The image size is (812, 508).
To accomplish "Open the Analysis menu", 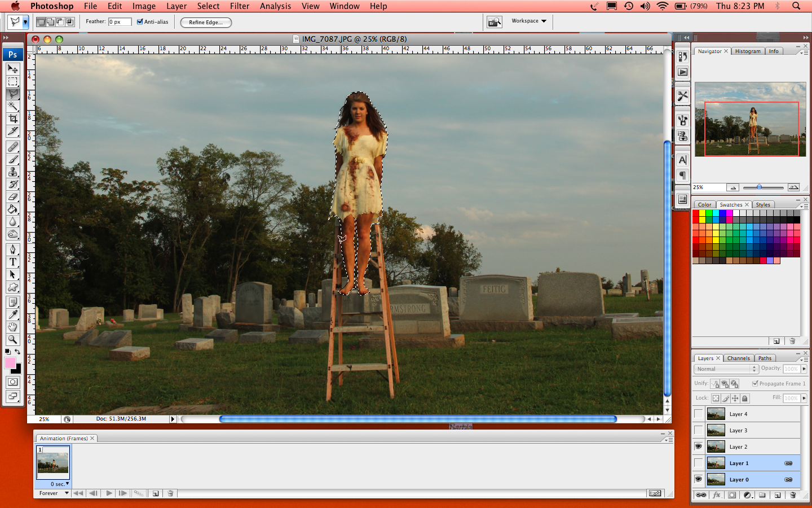I will pyautogui.click(x=275, y=6).
